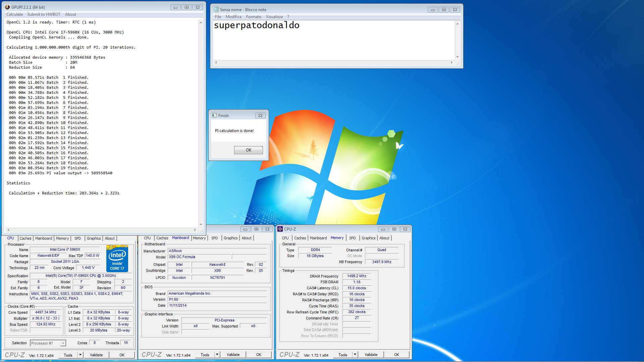Maximize the Blocco note window
The height and width of the screenshot is (362, 644).
click(x=444, y=10)
